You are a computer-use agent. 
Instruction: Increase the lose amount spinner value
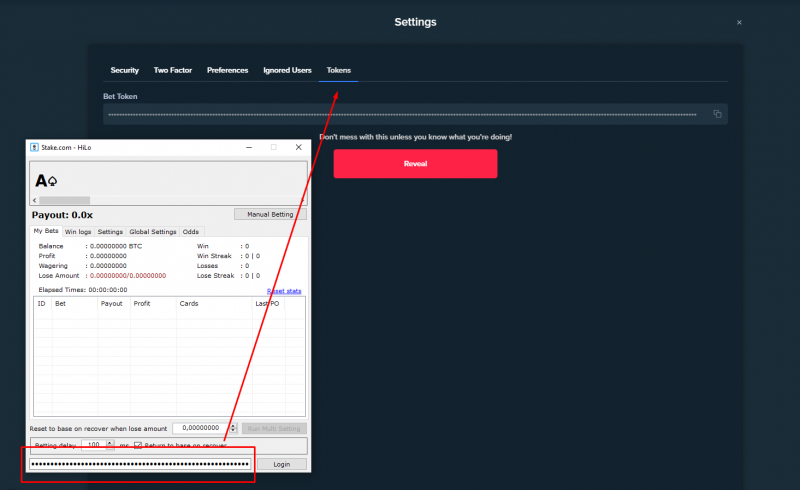[233, 426]
